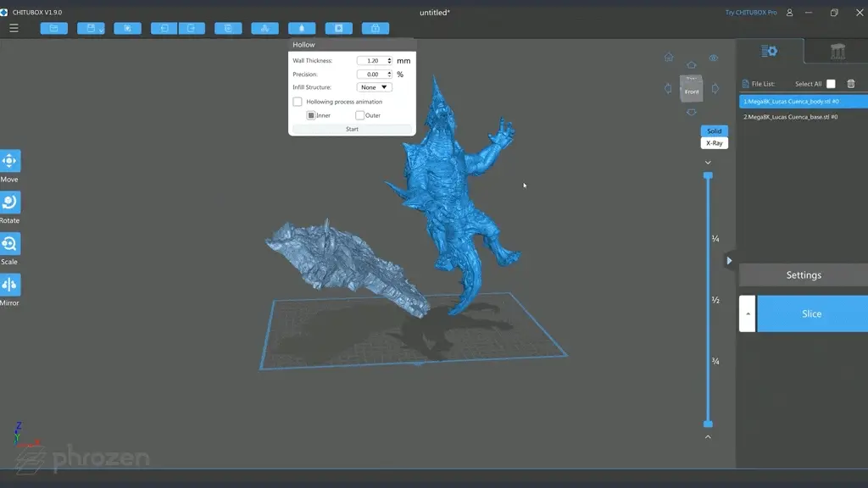Delete file using trash can icon
The width and height of the screenshot is (868, 488).
(851, 84)
